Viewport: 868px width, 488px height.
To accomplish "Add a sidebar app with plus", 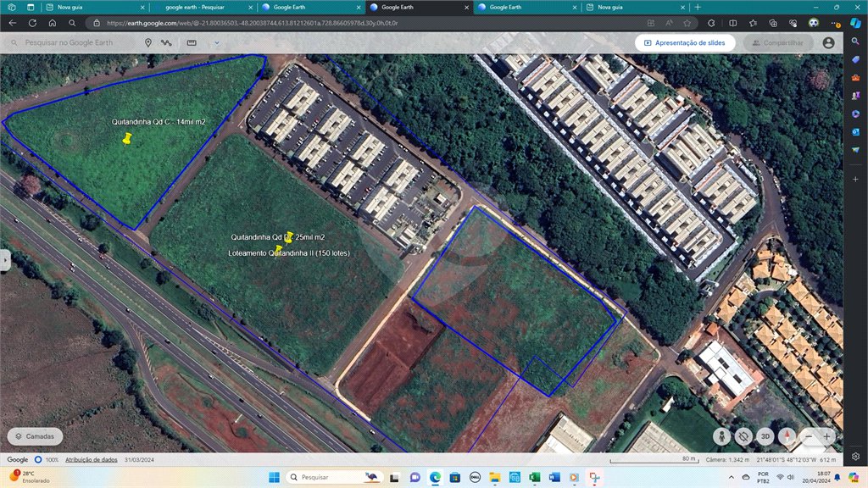I will (856, 180).
